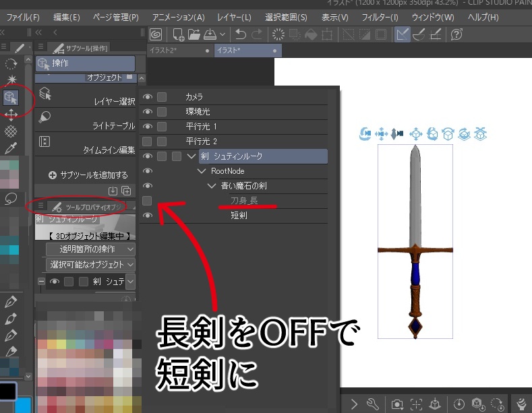Hide the カメラ row with eye icon
The image size is (532, 413).
(147, 96)
